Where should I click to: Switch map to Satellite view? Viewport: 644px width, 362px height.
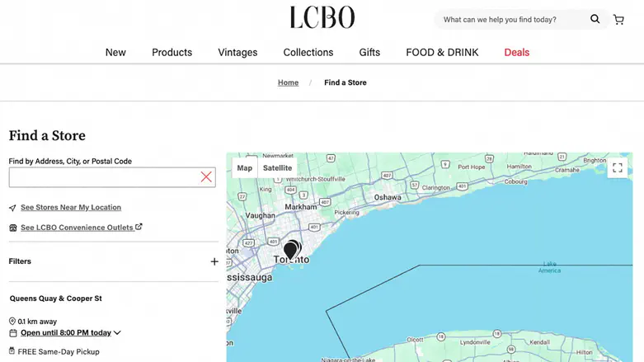pos(277,167)
